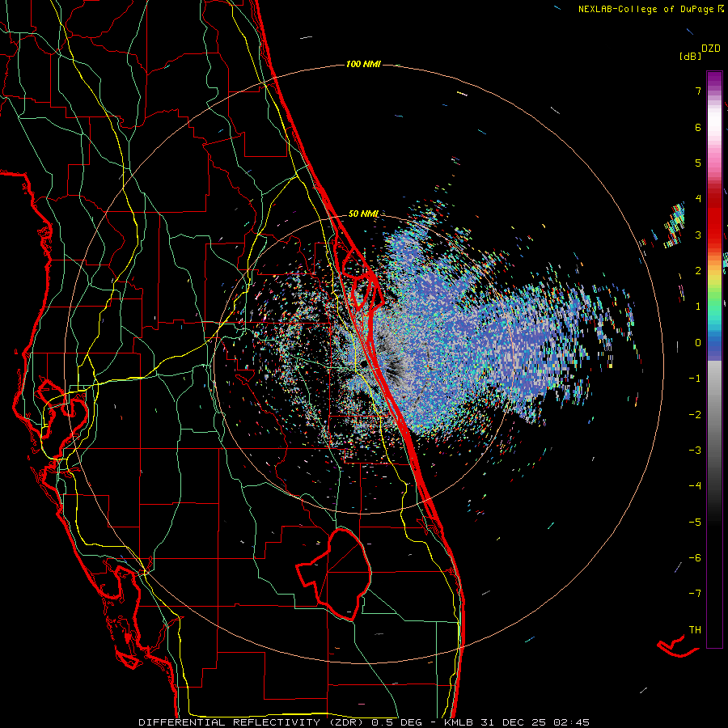Click the -3 value on the color scale

695,451
